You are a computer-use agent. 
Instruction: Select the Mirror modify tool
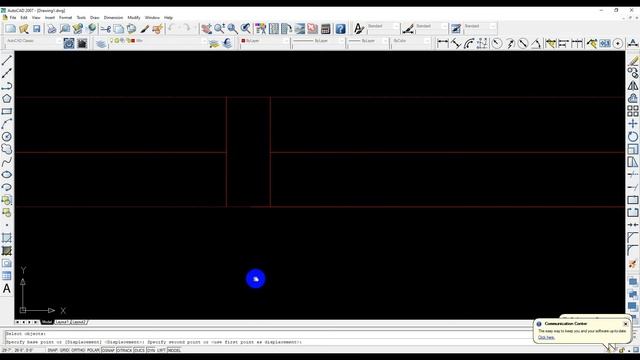pyautogui.click(x=633, y=86)
